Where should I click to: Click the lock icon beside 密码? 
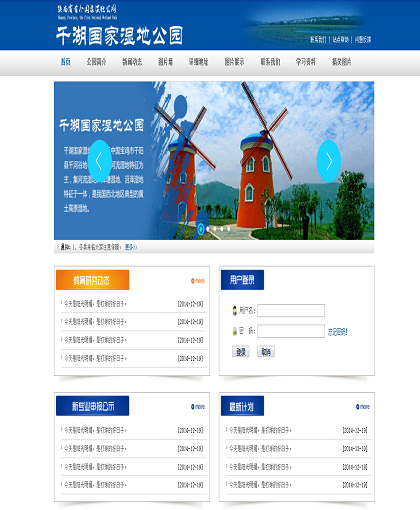234,331
